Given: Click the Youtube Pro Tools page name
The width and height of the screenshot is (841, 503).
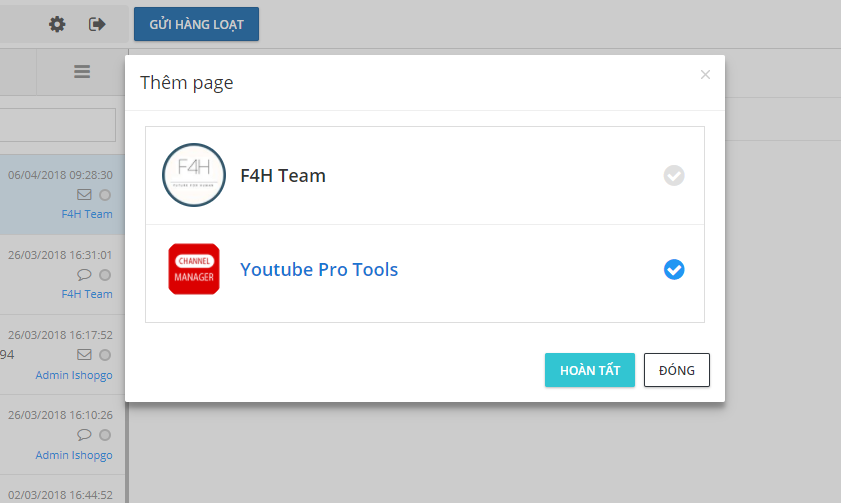Looking at the screenshot, I should click(319, 270).
